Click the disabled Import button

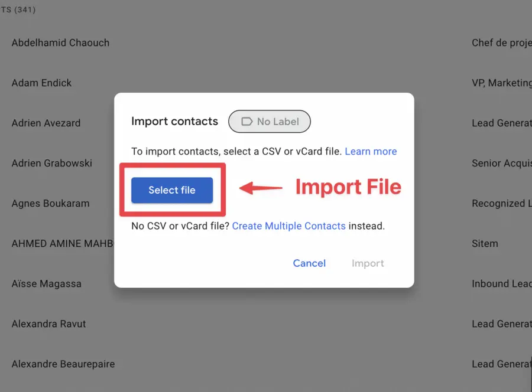point(367,263)
